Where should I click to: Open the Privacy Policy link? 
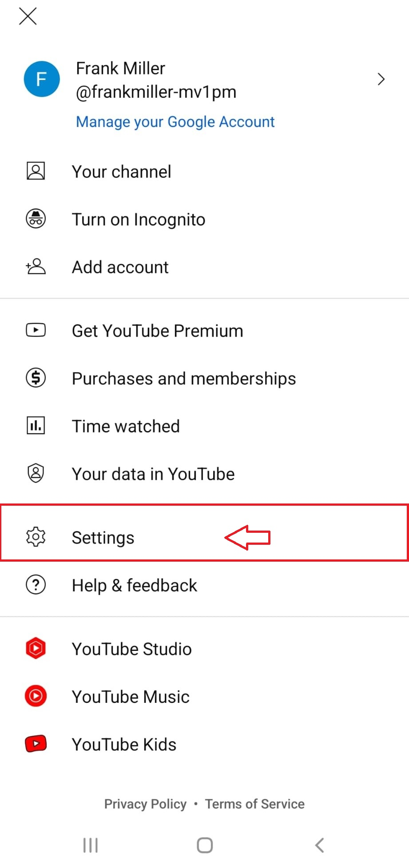[145, 804]
